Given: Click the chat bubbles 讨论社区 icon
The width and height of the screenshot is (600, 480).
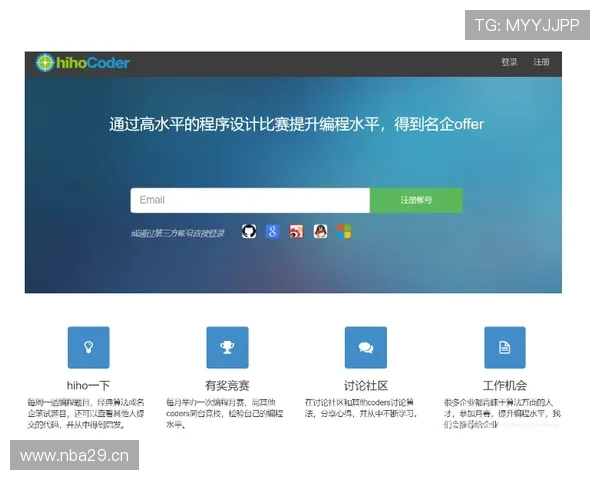Looking at the screenshot, I should (x=366, y=348).
